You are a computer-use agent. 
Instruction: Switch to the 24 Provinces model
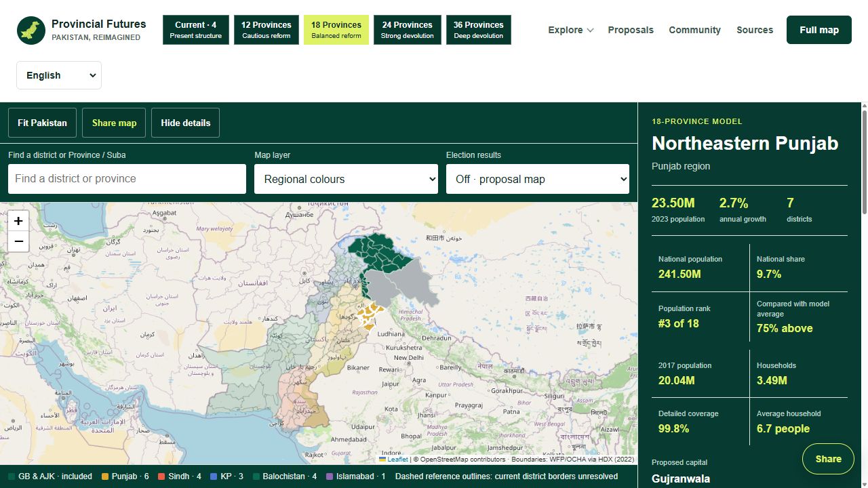(x=407, y=30)
